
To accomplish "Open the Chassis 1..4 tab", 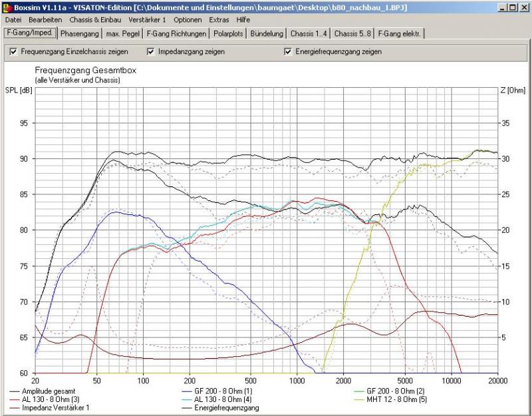I will click(x=309, y=34).
